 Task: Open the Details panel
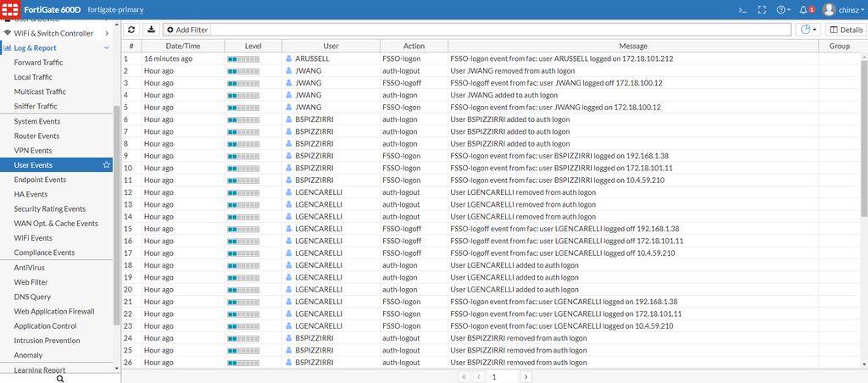click(845, 30)
